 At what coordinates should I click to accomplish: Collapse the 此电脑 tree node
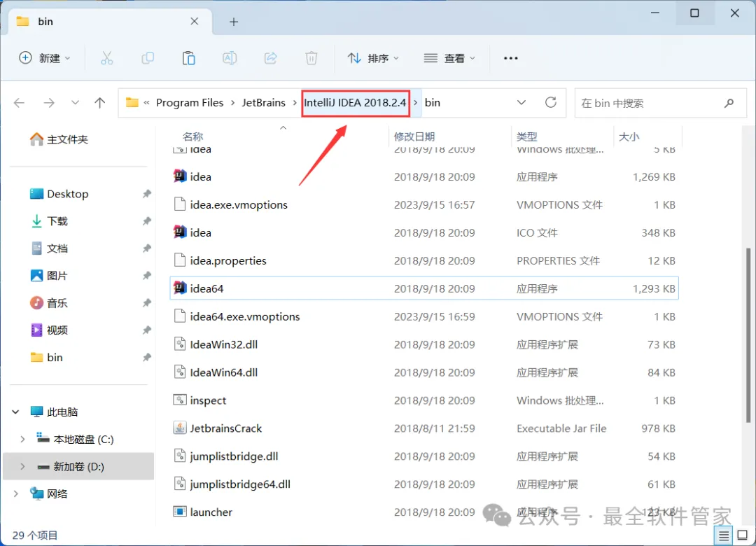[x=15, y=412]
